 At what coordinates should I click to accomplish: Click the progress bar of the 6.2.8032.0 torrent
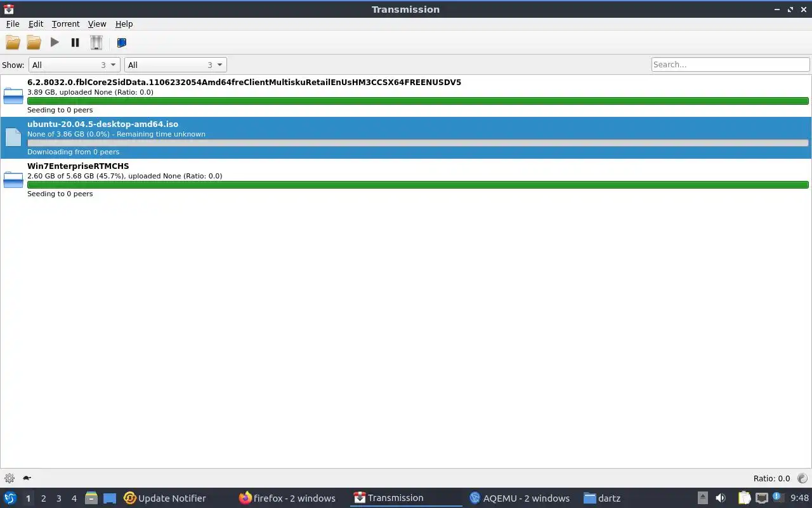[418, 101]
